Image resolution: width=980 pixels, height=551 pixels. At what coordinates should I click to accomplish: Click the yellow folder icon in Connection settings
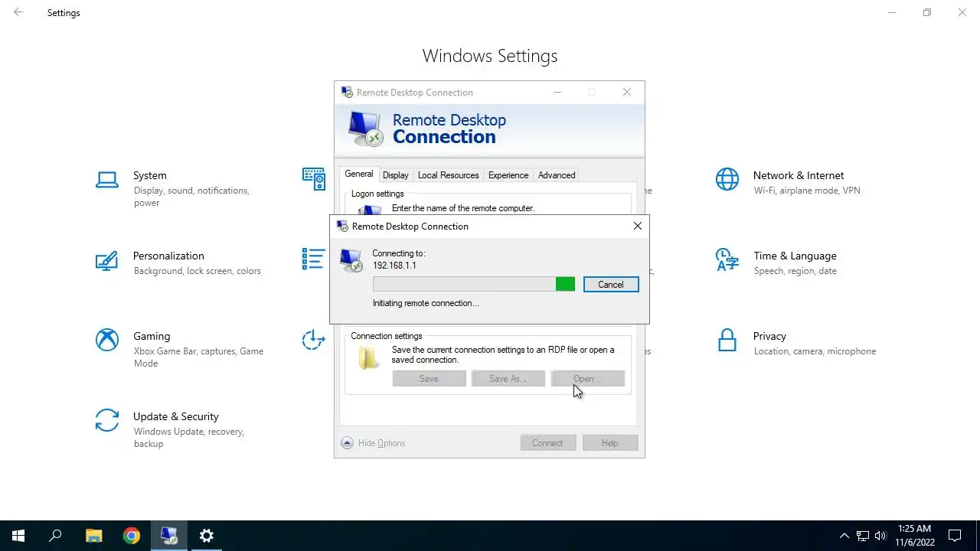[x=369, y=357]
